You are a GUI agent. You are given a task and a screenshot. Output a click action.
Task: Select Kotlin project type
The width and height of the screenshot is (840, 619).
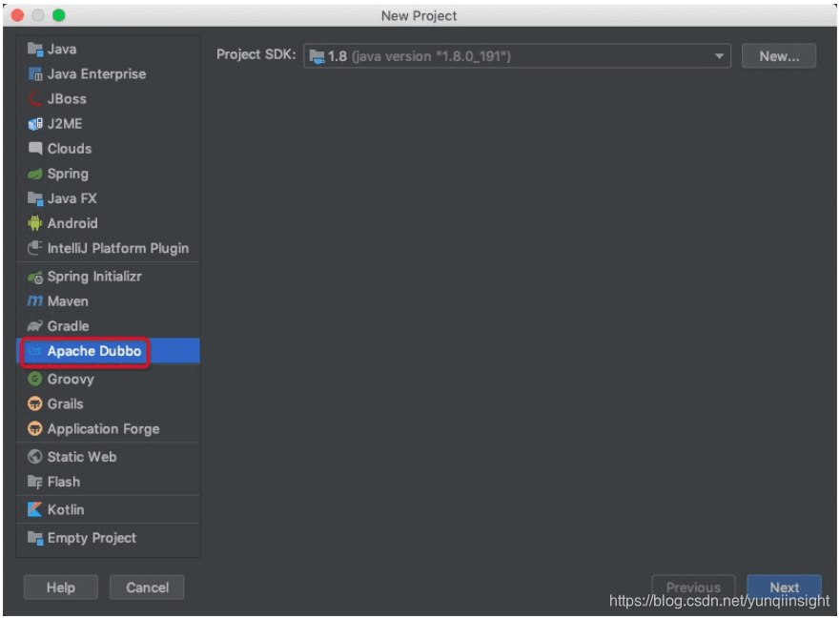click(x=108, y=509)
